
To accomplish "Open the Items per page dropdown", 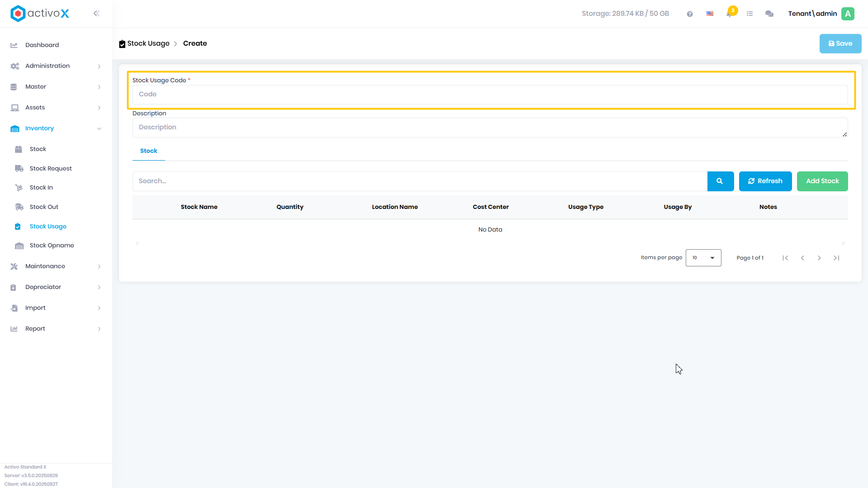I will (703, 258).
